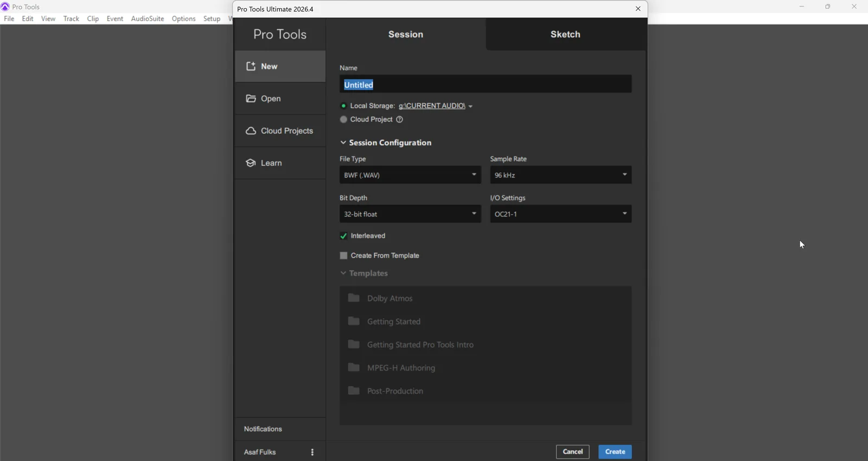Select the Local Storage radio button
868x461 pixels.
[343, 106]
